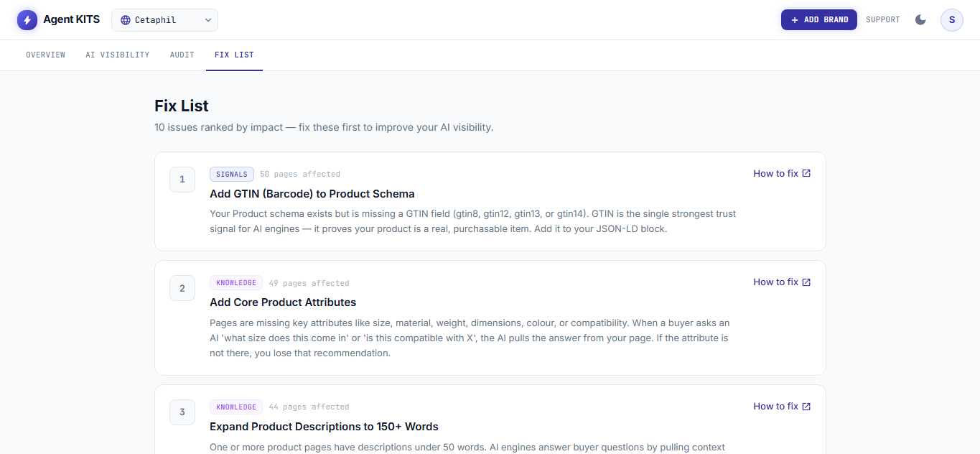This screenshot has height=454, width=980.
Task: Open How to fix for Core Product Attributes
Action: click(782, 282)
